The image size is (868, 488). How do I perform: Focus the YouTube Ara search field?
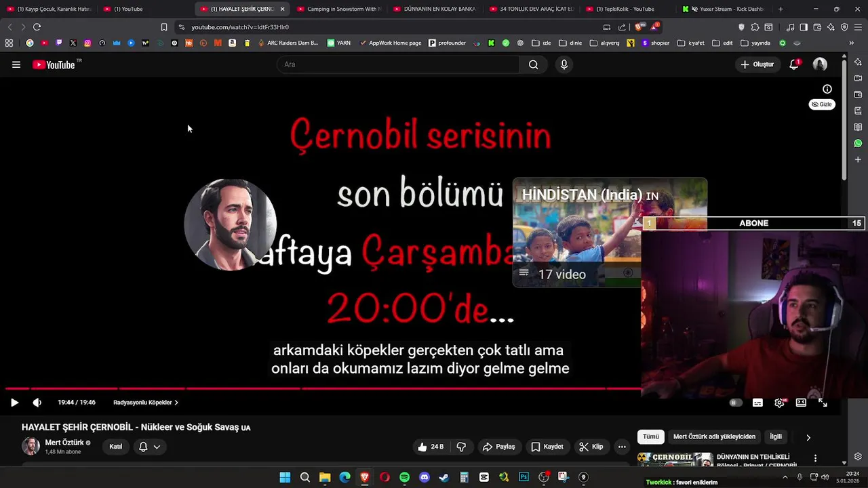398,64
